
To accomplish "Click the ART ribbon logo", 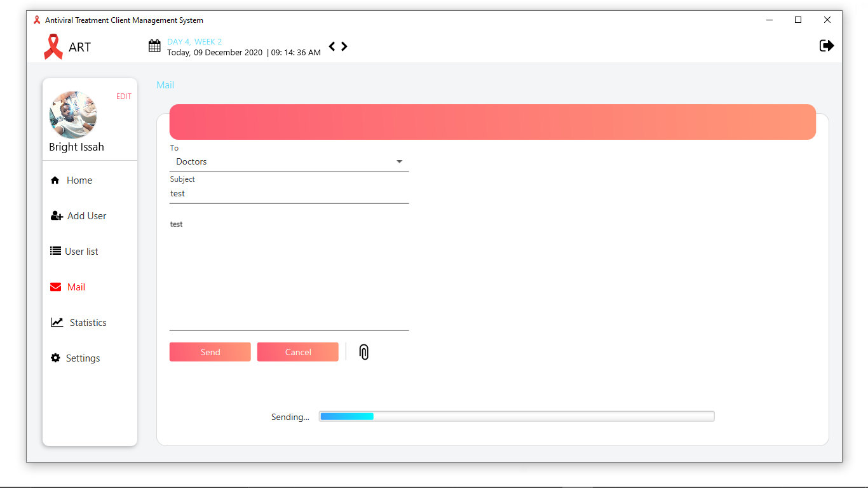I will coord(53,46).
